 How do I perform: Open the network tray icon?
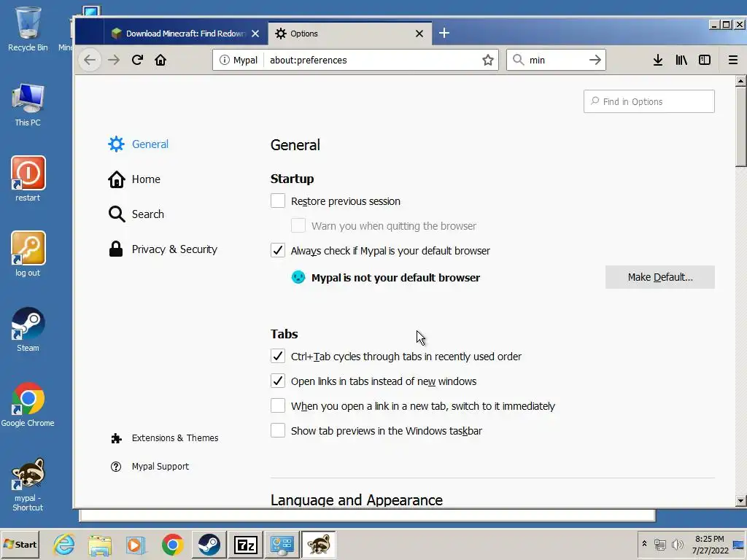pyautogui.click(x=659, y=544)
